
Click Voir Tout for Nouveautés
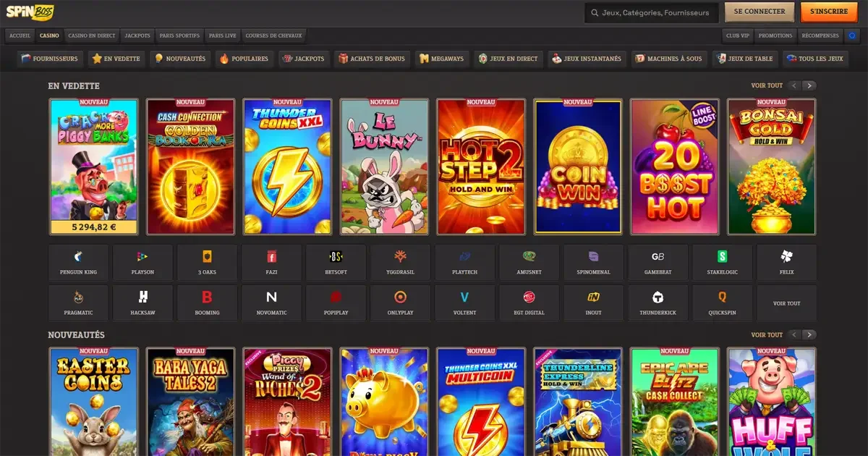point(767,334)
